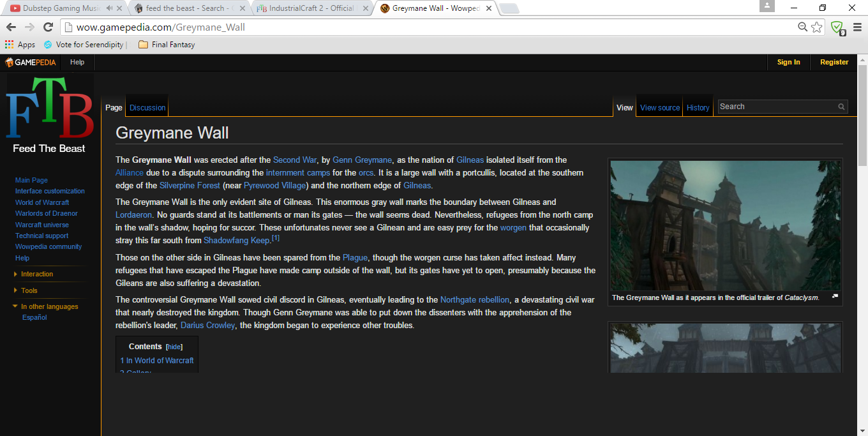Collapse In other languages section

45,306
